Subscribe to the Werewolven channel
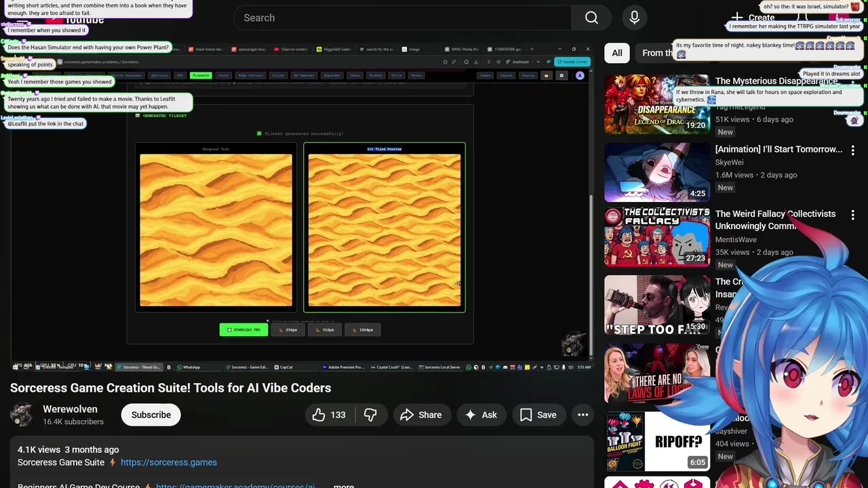 click(x=151, y=415)
